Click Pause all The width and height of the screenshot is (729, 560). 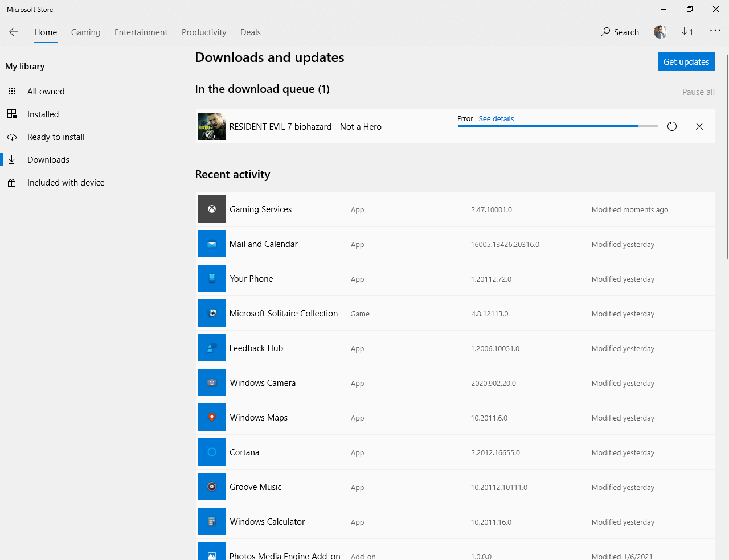(x=698, y=92)
